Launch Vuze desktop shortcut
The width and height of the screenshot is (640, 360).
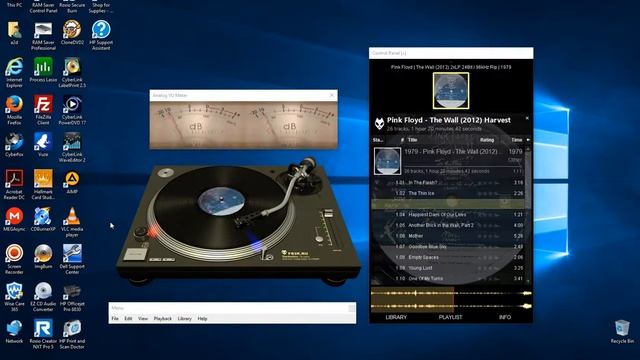pos(43,145)
